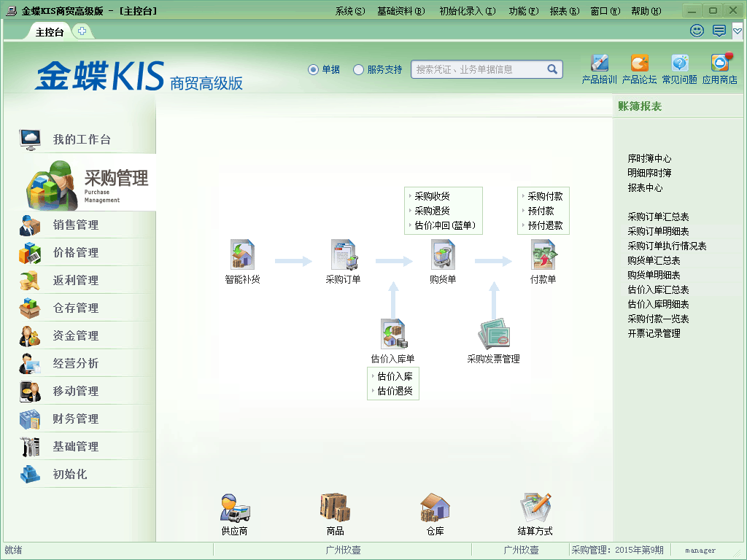Viewport: 747px width, 560px height.
Task: Open 明细序时簿 report link
Action: (649, 173)
